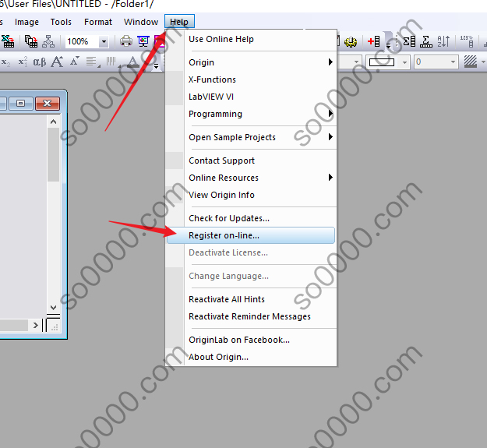Click the child window restore button
Screen dimensions: 487x448
pyautogui.click(x=20, y=103)
